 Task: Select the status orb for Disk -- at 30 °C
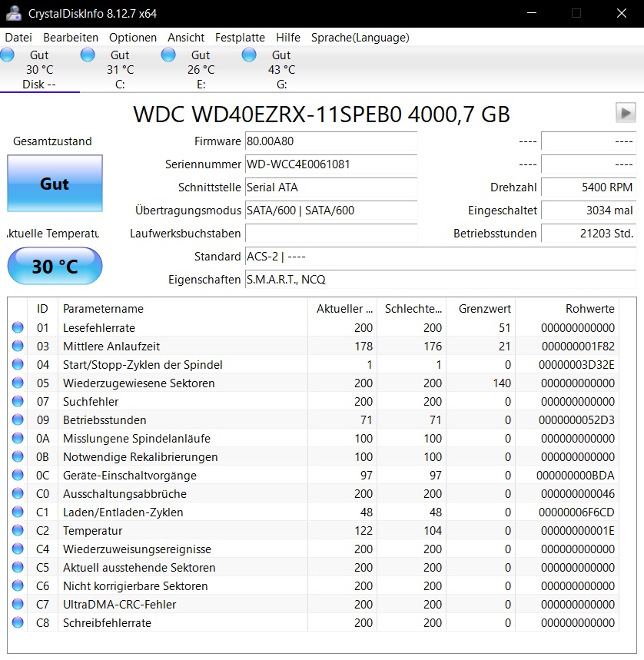click(x=7, y=55)
